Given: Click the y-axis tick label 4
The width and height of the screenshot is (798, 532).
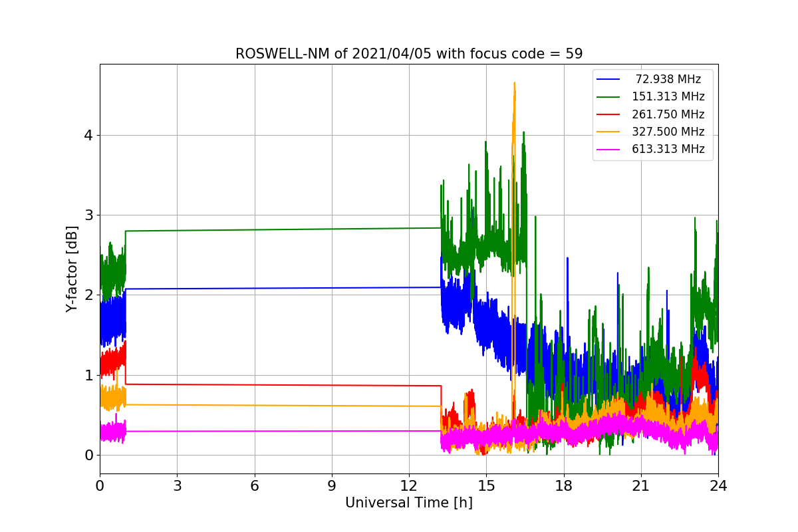Looking at the screenshot, I should pyautogui.click(x=88, y=135).
